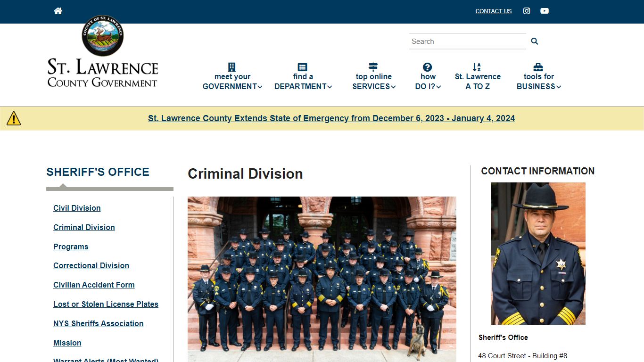The image size is (644, 362).
Task: Open the YouTube icon link
Action: click(545, 11)
